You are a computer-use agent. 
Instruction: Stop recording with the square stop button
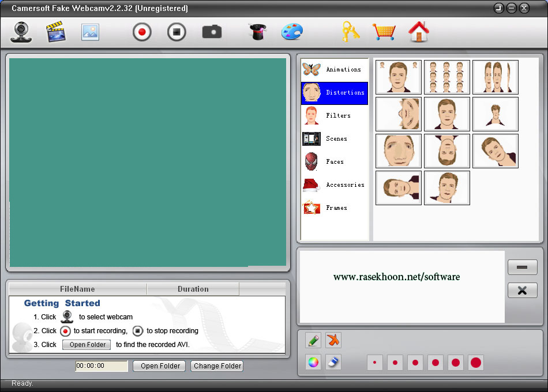click(177, 32)
